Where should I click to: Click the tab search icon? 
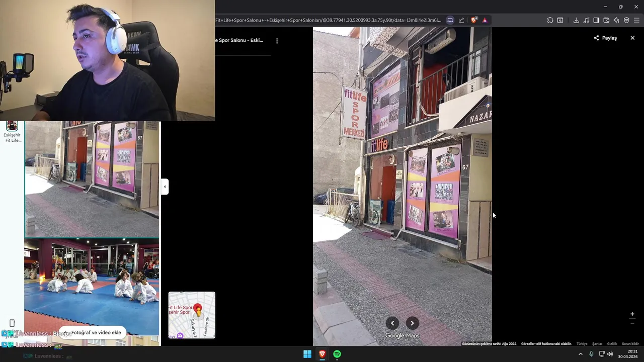pyautogui.click(x=560, y=20)
